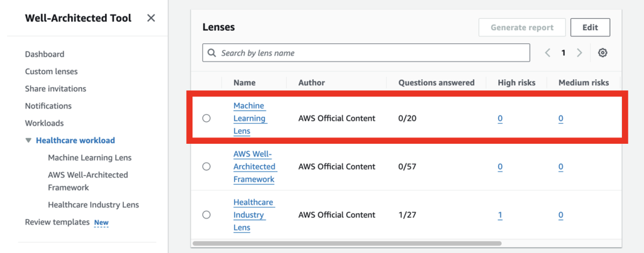Open Healthcare workload in the sidebar

coord(75,140)
